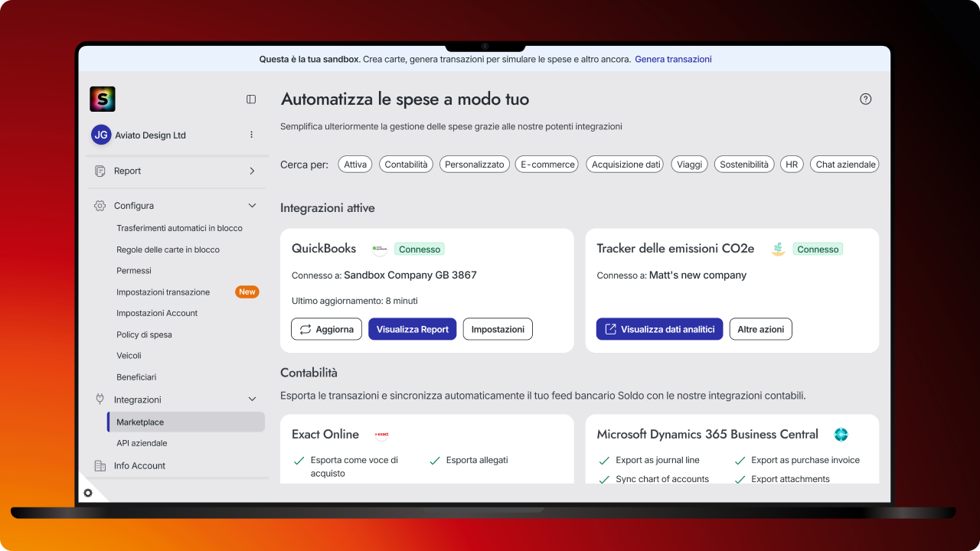Click Matt's new company text
The image size is (980, 551).
click(x=697, y=275)
